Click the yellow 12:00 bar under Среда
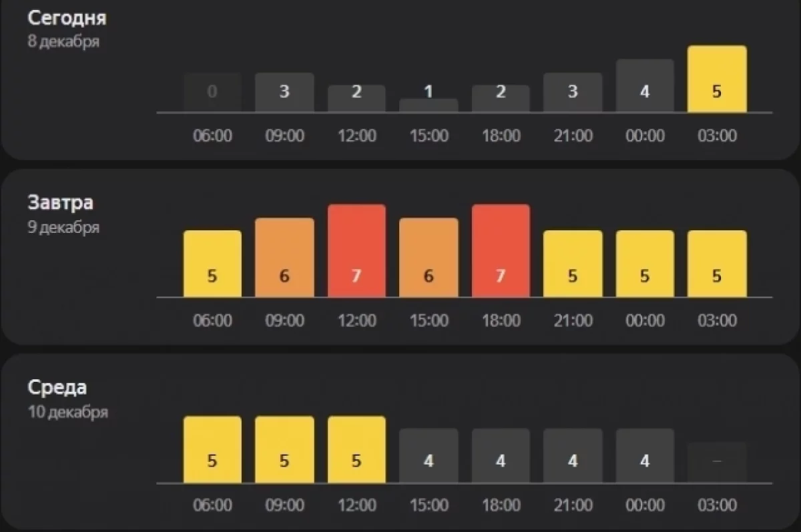Image resolution: width=801 pixels, height=532 pixels. pyautogui.click(x=356, y=449)
